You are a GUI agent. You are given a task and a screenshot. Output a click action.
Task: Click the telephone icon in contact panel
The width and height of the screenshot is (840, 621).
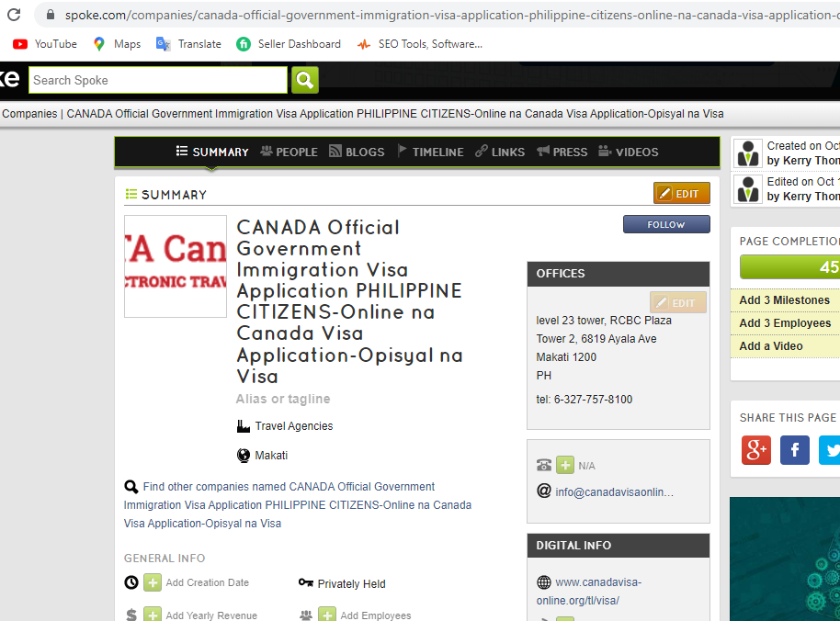(544, 465)
